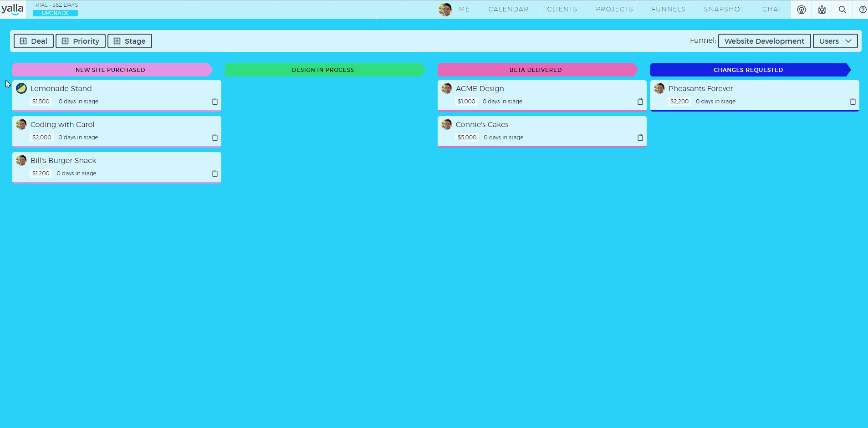
Task: Go to the ME menu
Action: tap(465, 9)
